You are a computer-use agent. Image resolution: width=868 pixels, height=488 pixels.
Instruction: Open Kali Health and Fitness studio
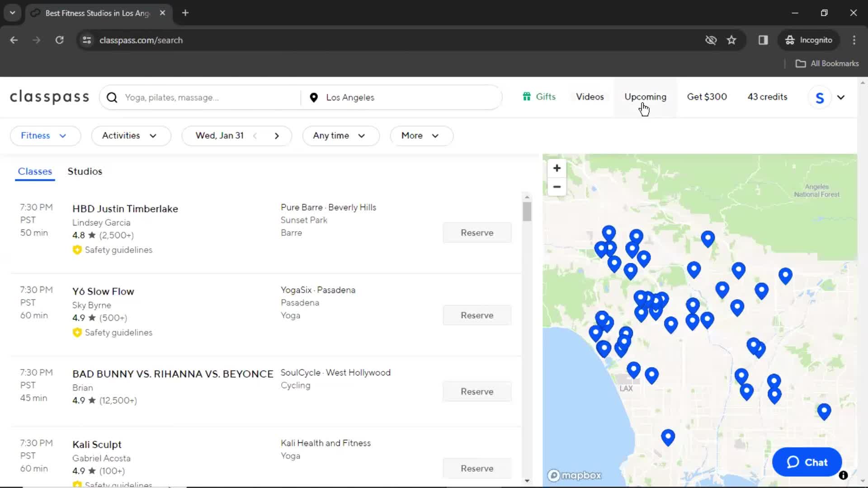(325, 443)
